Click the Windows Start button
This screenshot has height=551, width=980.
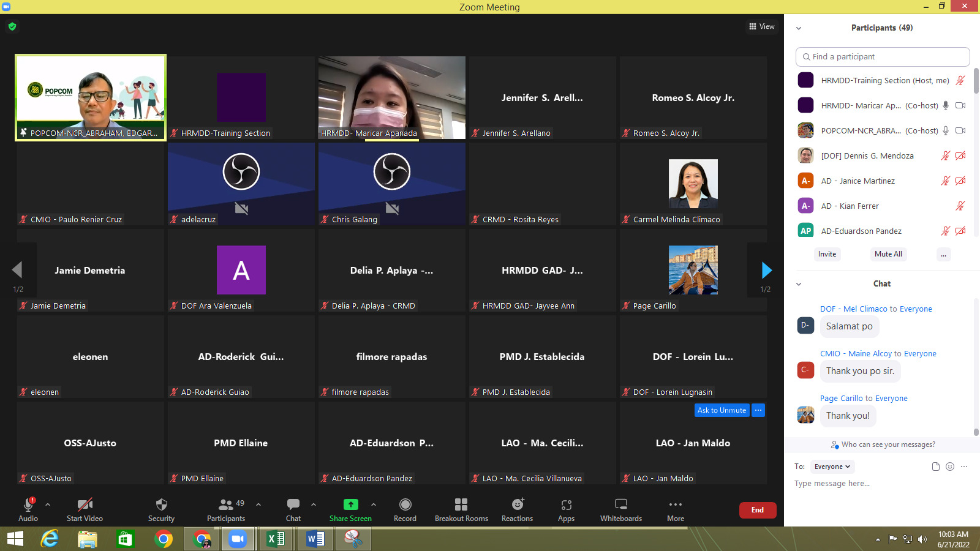tap(15, 539)
